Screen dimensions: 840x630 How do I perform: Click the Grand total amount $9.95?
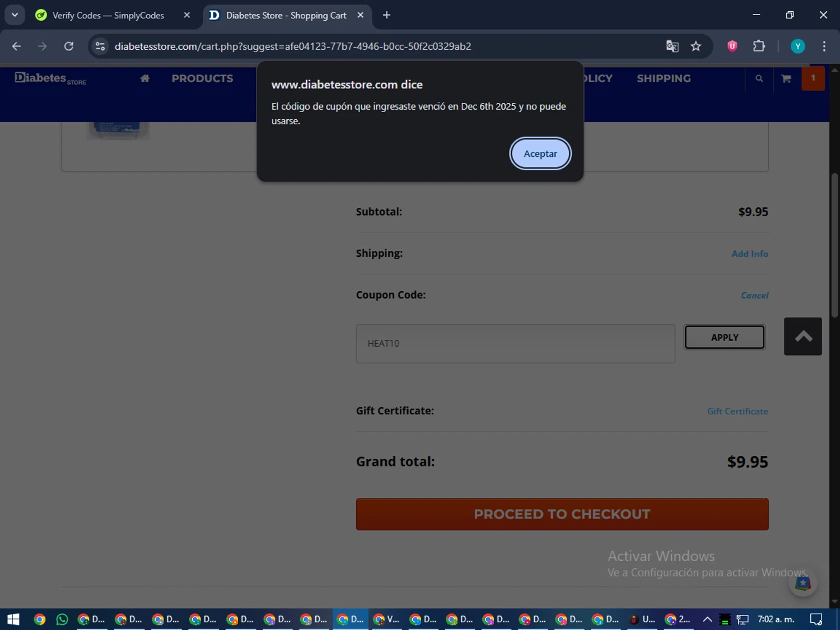pyautogui.click(x=748, y=462)
